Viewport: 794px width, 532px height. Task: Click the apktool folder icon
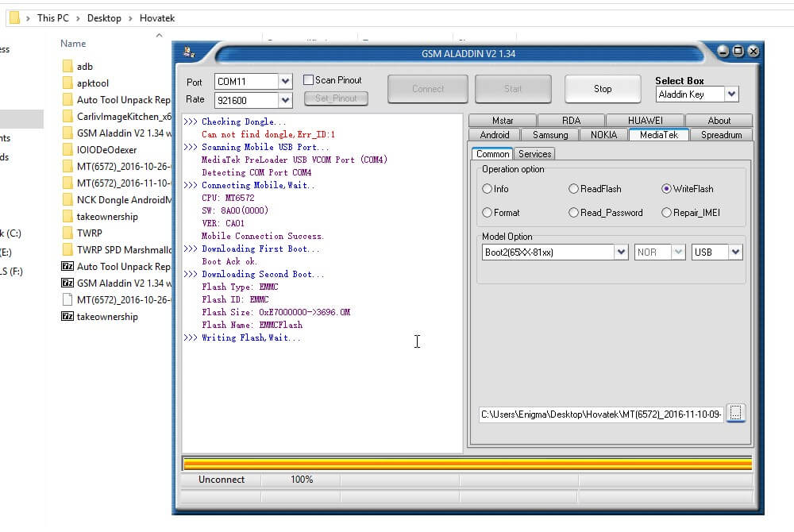pyautogui.click(x=67, y=83)
